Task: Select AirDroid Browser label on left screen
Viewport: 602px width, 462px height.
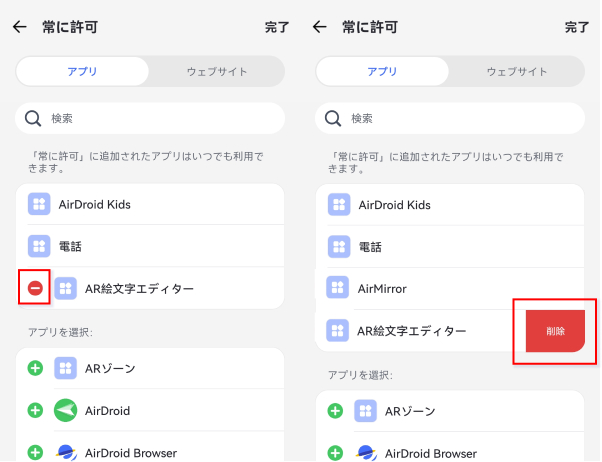Action: [x=131, y=453]
